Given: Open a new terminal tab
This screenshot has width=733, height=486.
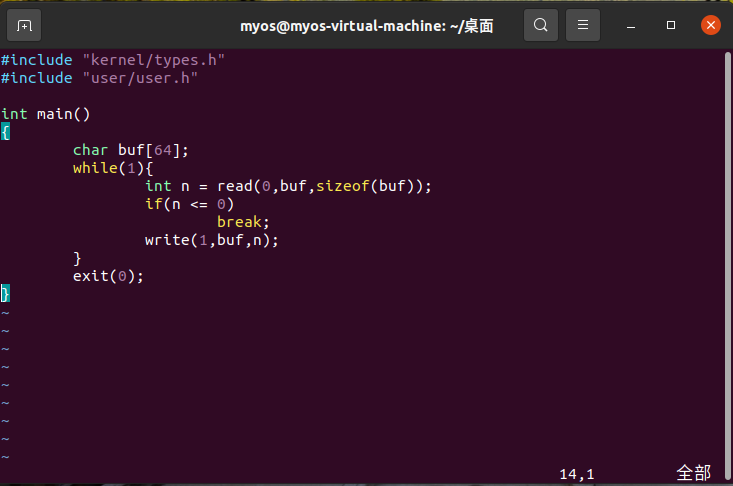Looking at the screenshot, I should pos(25,25).
